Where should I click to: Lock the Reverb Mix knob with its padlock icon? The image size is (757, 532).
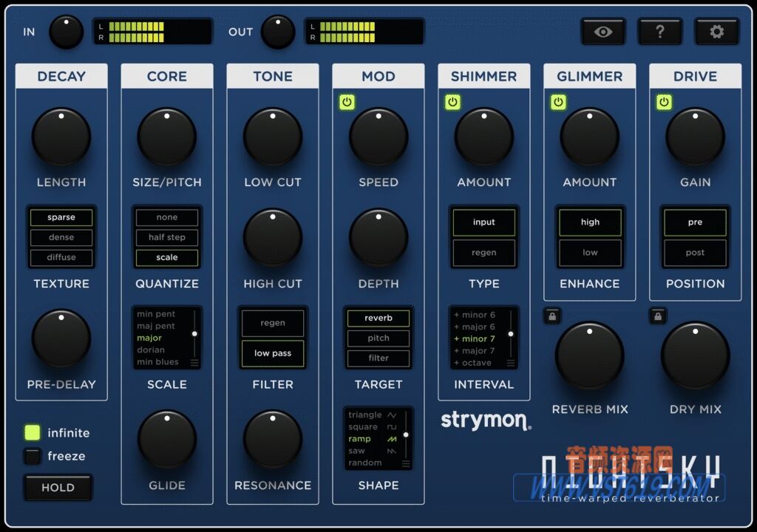pos(552,316)
